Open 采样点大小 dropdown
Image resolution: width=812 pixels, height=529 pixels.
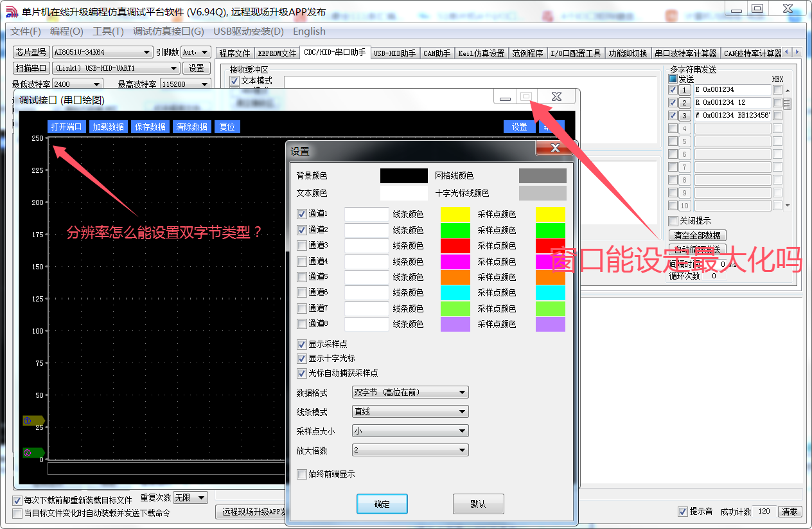[x=410, y=431]
